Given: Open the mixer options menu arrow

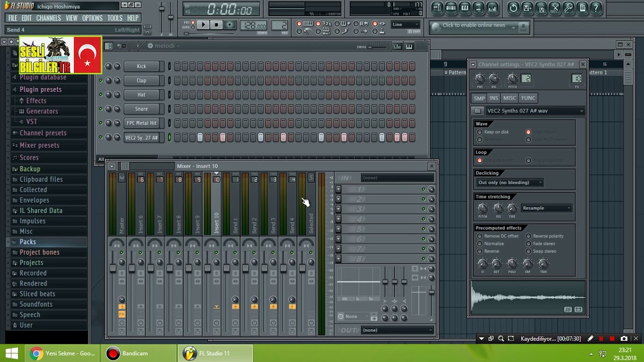Looking at the screenshot, I should (x=112, y=166).
